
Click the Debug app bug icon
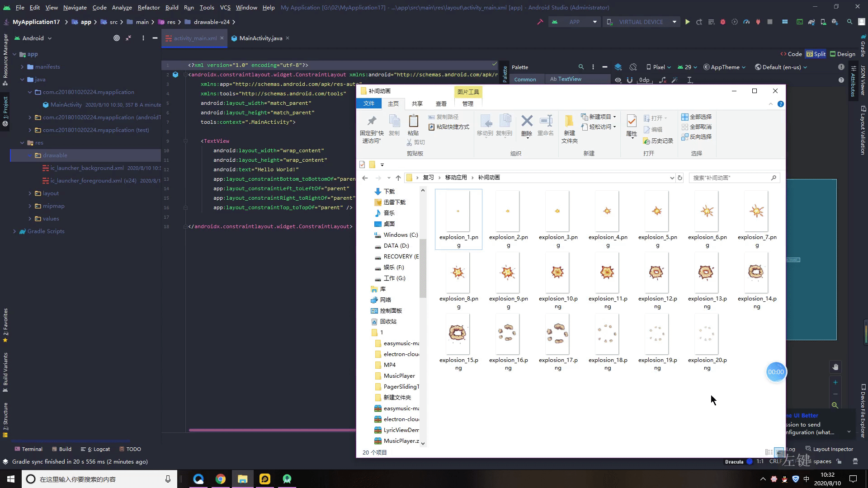point(722,22)
